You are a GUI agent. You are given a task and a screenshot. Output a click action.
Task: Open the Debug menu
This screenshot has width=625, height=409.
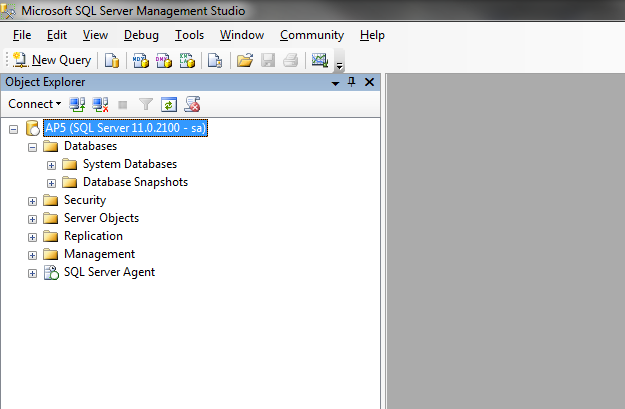tap(141, 35)
